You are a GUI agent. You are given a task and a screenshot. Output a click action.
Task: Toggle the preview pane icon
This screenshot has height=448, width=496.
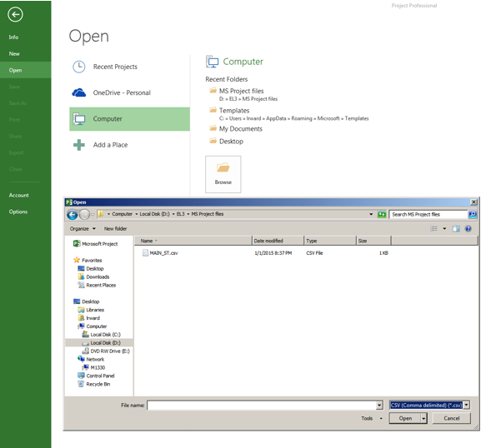pyautogui.click(x=456, y=229)
